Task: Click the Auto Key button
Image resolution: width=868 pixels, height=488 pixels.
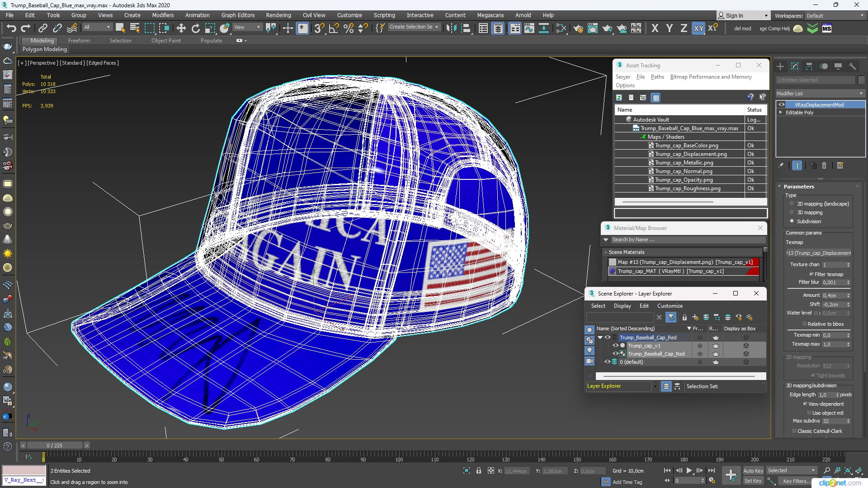Action: [x=753, y=471]
